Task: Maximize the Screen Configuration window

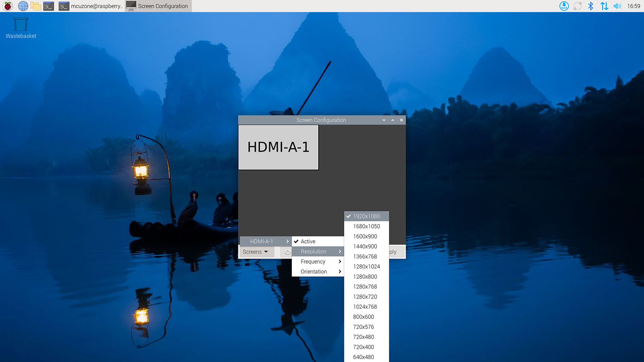Action: (x=393, y=120)
